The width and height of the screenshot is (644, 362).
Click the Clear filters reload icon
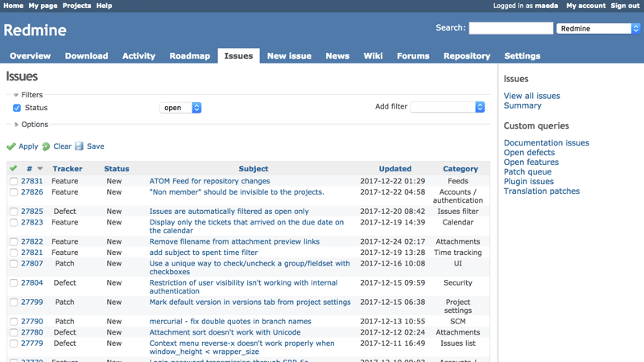click(46, 146)
